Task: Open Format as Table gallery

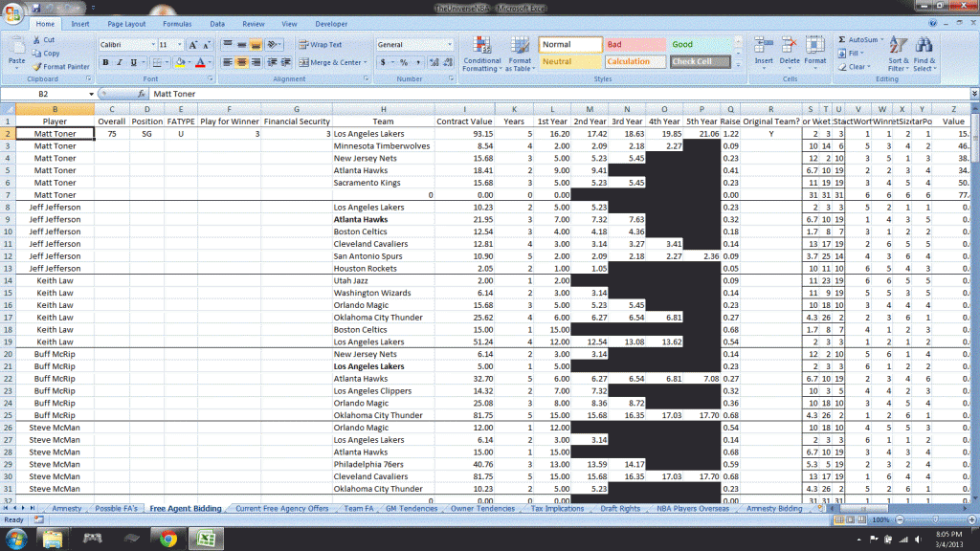Action: pyautogui.click(x=520, y=54)
